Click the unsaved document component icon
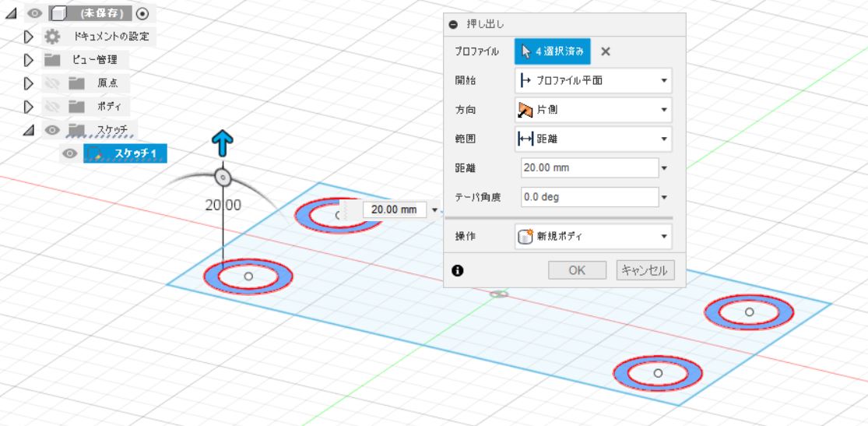868x426 pixels. tap(58, 13)
